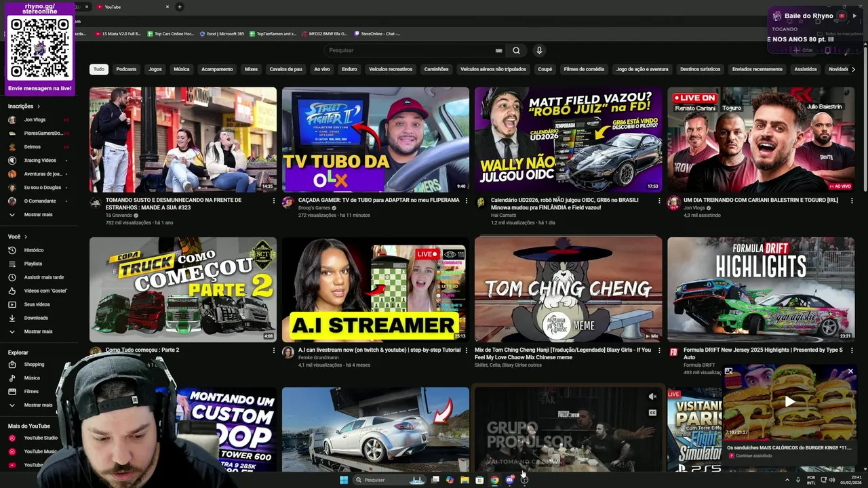The height and width of the screenshot is (488, 868).
Task: Open Chrome from the taskbar
Action: [494, 480]
